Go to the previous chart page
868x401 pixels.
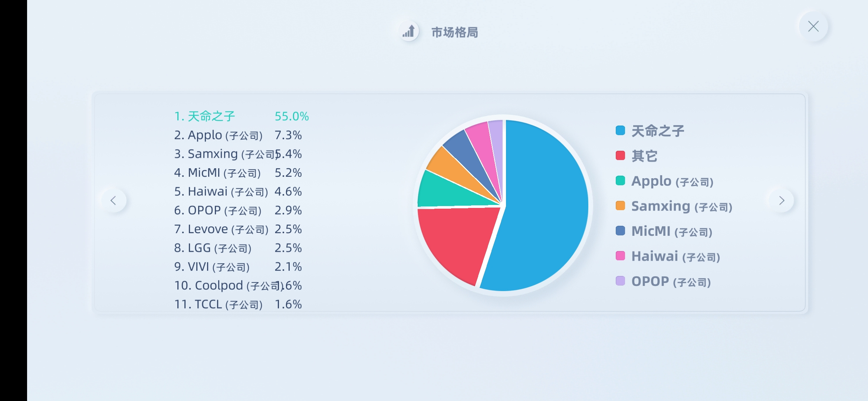114,200
